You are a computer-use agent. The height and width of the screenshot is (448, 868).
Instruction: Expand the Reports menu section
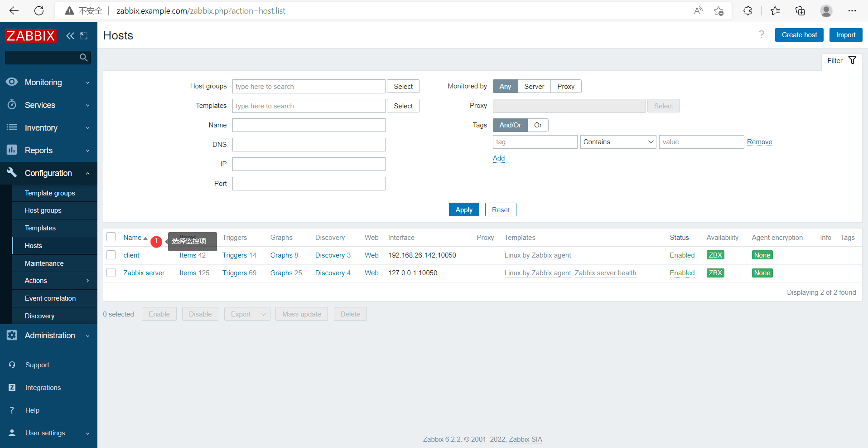(87, 151)
